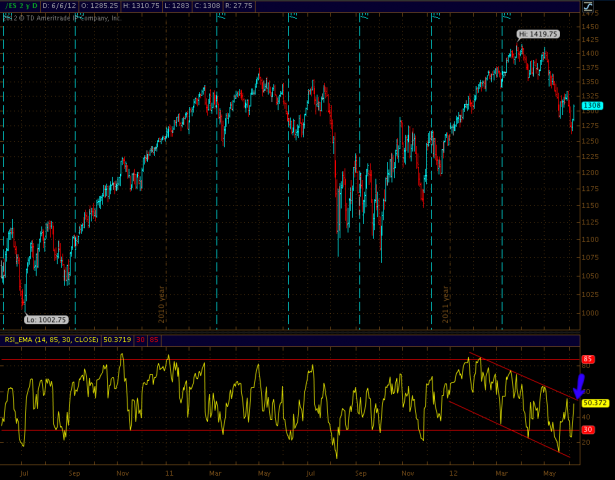This screenshot has width=615, height=480.
Task: Click the icon in the chart's top-right corner
Action: pyautogui.click(x=603, y=6)
